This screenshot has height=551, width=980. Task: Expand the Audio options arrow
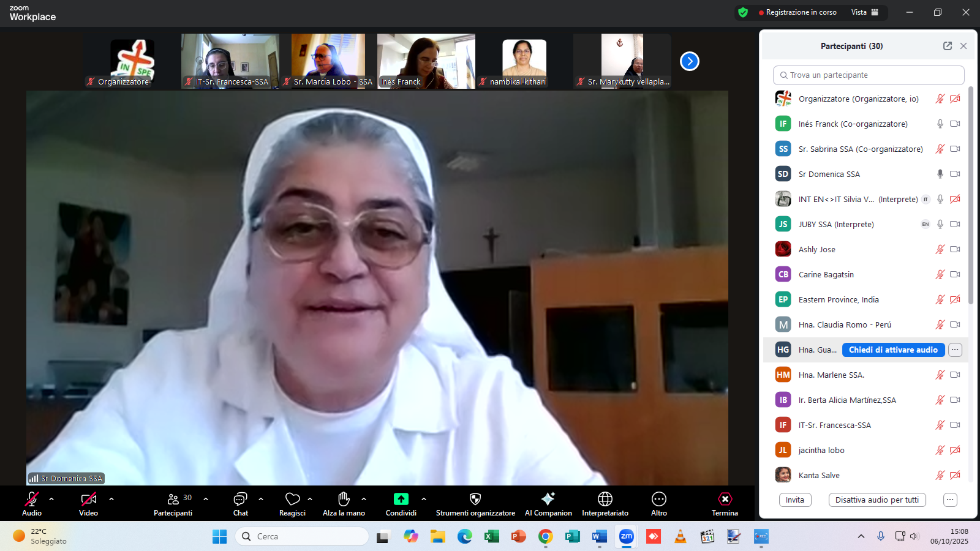click(51, 499)
